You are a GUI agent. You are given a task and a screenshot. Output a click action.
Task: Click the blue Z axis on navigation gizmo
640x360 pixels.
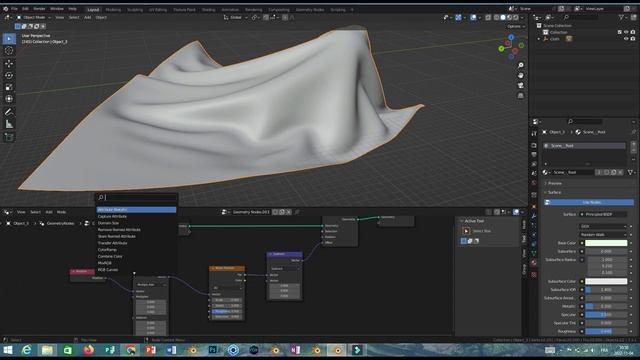click(x=511, y=37)
